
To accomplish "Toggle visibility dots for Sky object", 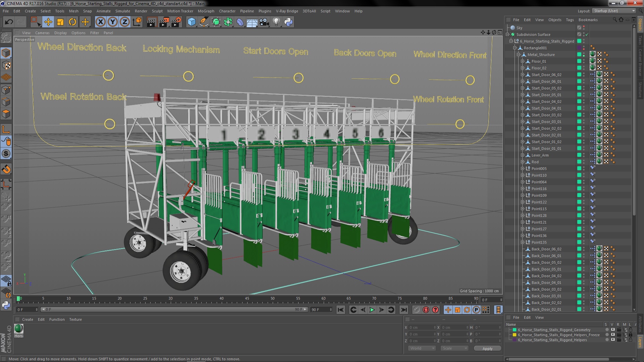I will (x=584, y=28).
